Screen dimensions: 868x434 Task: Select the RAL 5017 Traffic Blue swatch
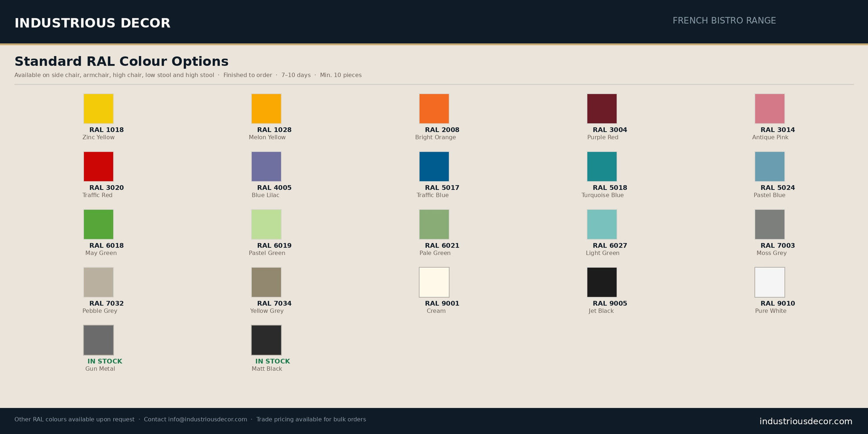(x=434, y=166)
